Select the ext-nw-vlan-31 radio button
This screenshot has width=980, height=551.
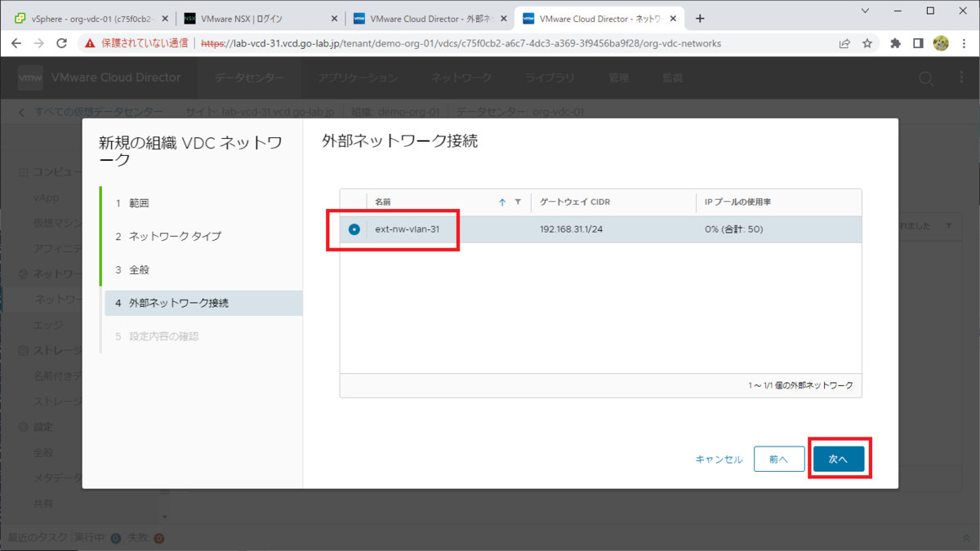pyautogui.click(x=354, y=229)
